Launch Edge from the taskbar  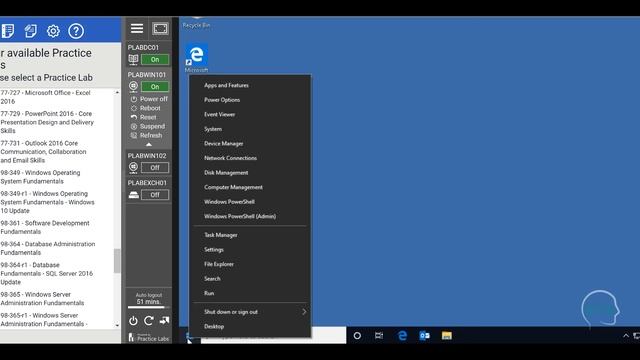[x=402, y=336]
